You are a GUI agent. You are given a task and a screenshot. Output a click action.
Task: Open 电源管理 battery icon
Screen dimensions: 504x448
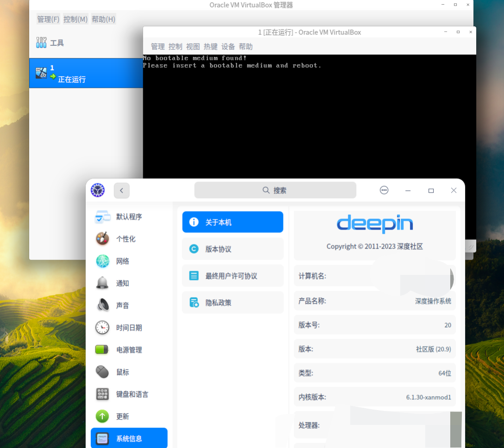pyautogui.click(x=102, y=349)
